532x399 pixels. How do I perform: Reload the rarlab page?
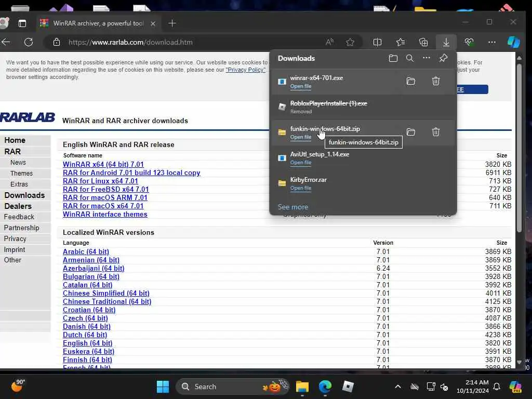[x=29, y=42]
